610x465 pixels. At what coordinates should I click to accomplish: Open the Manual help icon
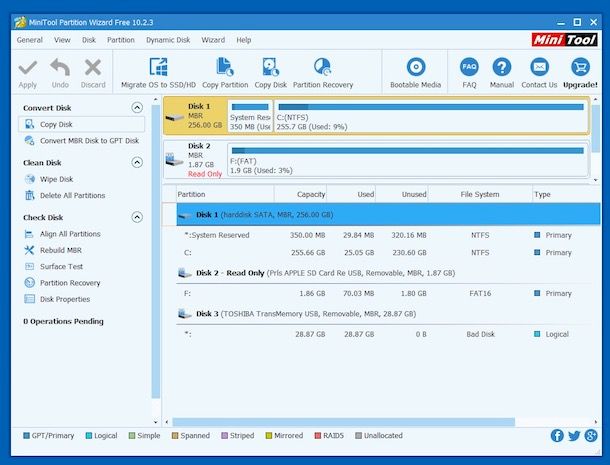pos(502,67)
